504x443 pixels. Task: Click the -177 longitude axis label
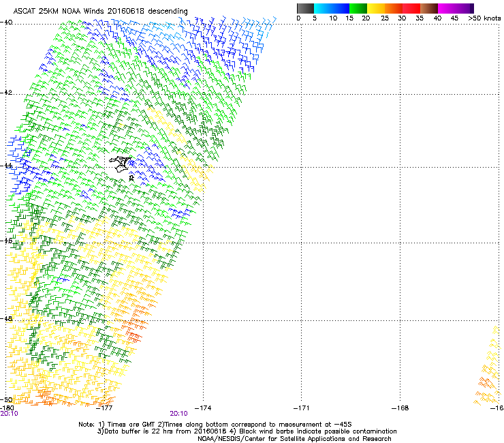pyautogui.click(x=104, y=408)
